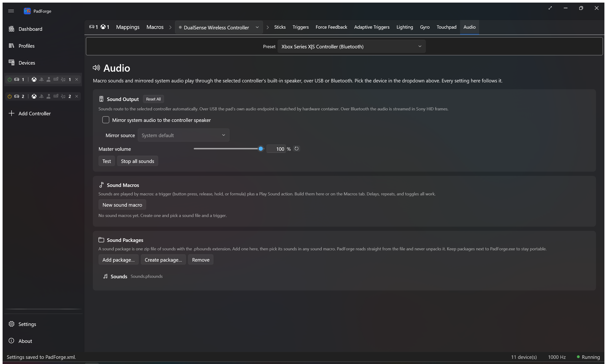The image size is (607, 364).
Task: Click the PadForge app logo
Action: pyautogui.click(x=27, y=11)
